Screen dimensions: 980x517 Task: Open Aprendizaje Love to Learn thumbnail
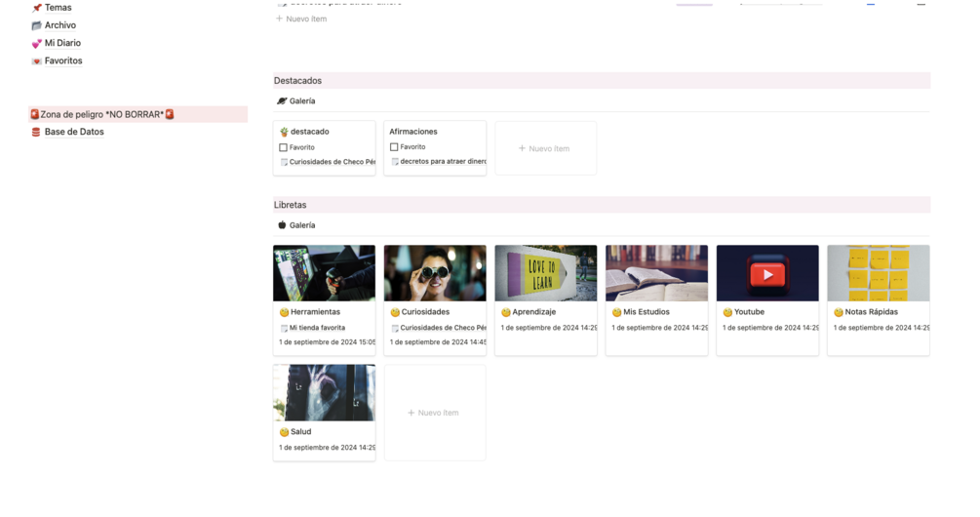(x=546, y=273)
